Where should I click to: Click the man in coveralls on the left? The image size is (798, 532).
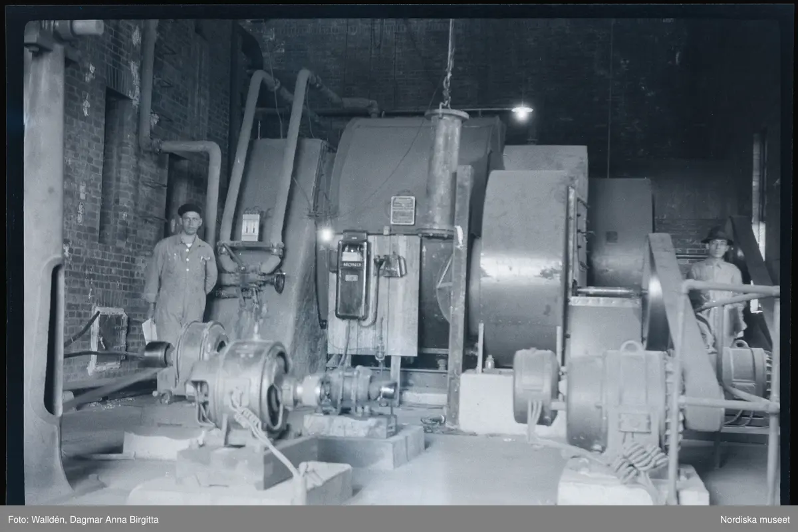[x=180, y=273]
